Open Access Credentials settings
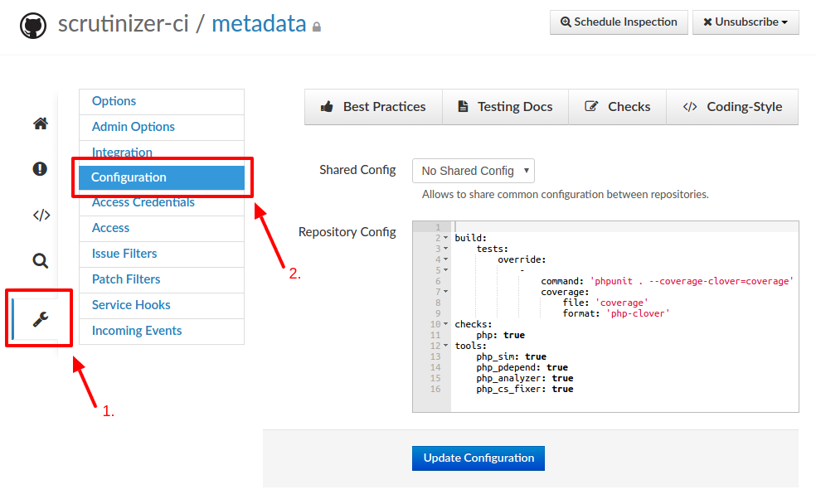 coord(162,204)
